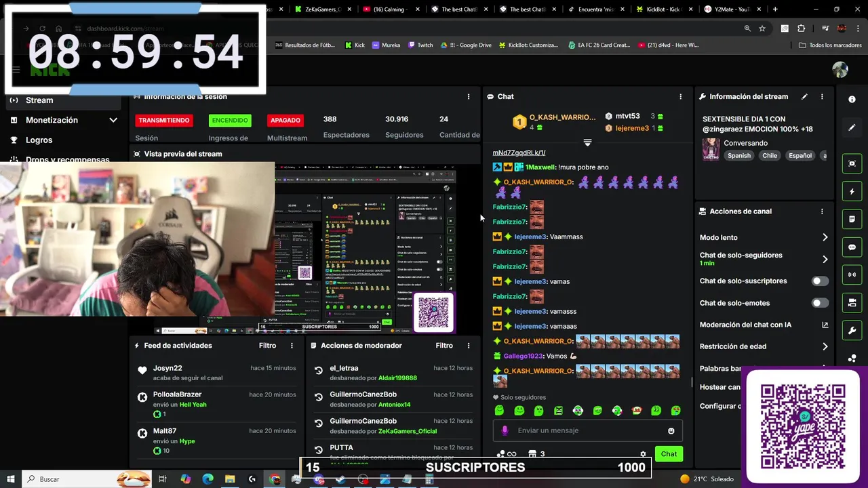Viewport: 868px width, 488px height.
Task: Click lightning bolt icon in right sidebar
Action: tap(852, 192)
